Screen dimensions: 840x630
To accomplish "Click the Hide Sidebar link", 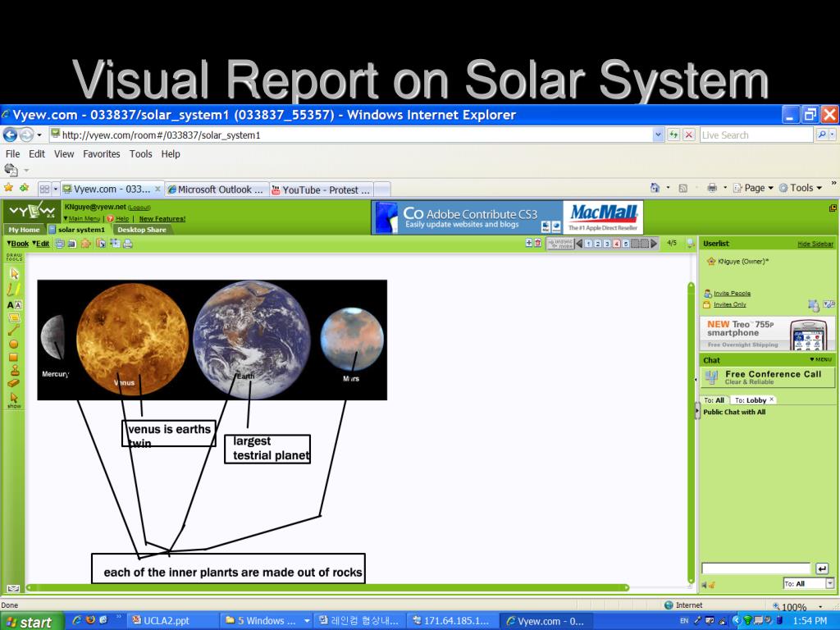I will [815, 244].
